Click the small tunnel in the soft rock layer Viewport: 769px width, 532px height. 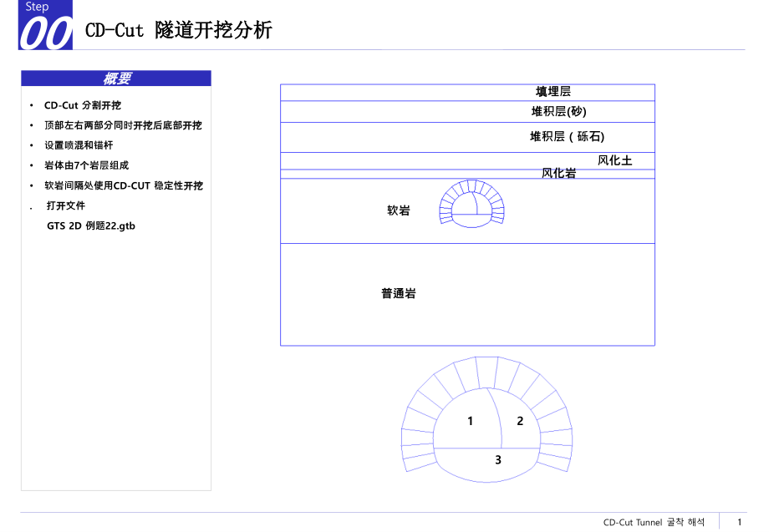point(471,203)
